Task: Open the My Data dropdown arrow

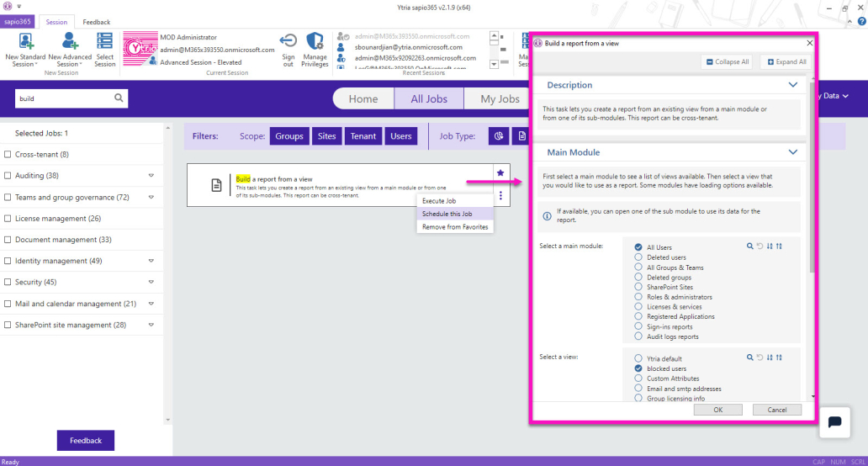Action: pyautogui.click(x=845, y=96)
